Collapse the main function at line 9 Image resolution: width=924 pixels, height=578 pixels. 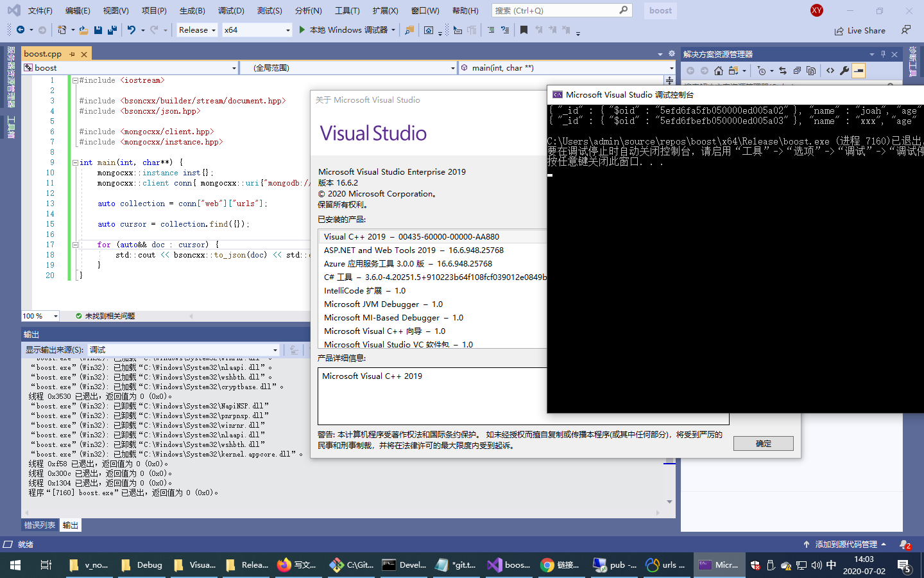(75, 162)
